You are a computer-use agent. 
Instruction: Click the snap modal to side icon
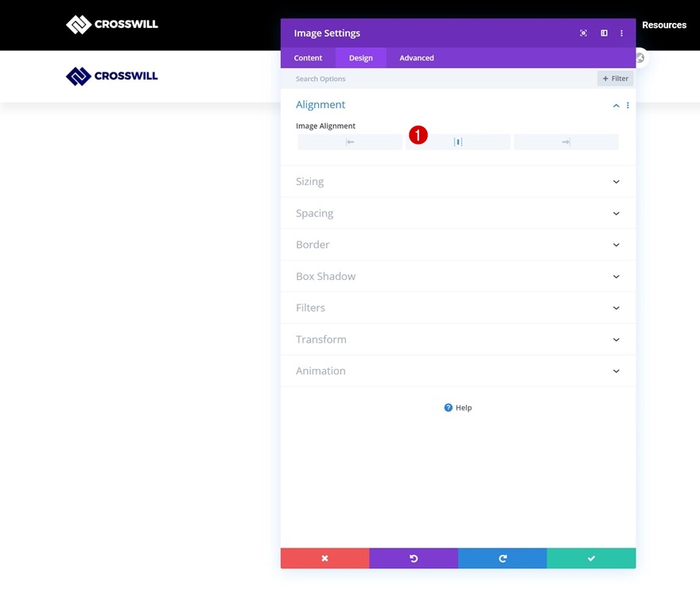point(604,33)
